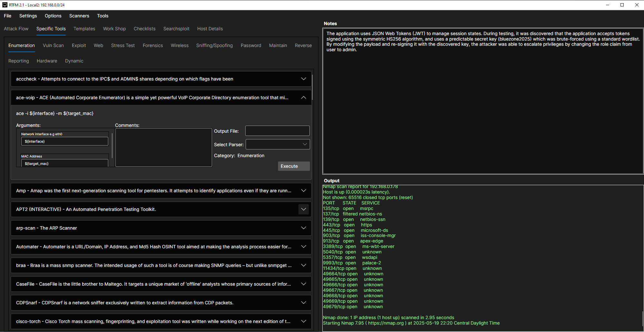Viewport: 644px width, 332px height.
Task: Switch to the Reporting tools category
Action: click(x=18, y=61)
